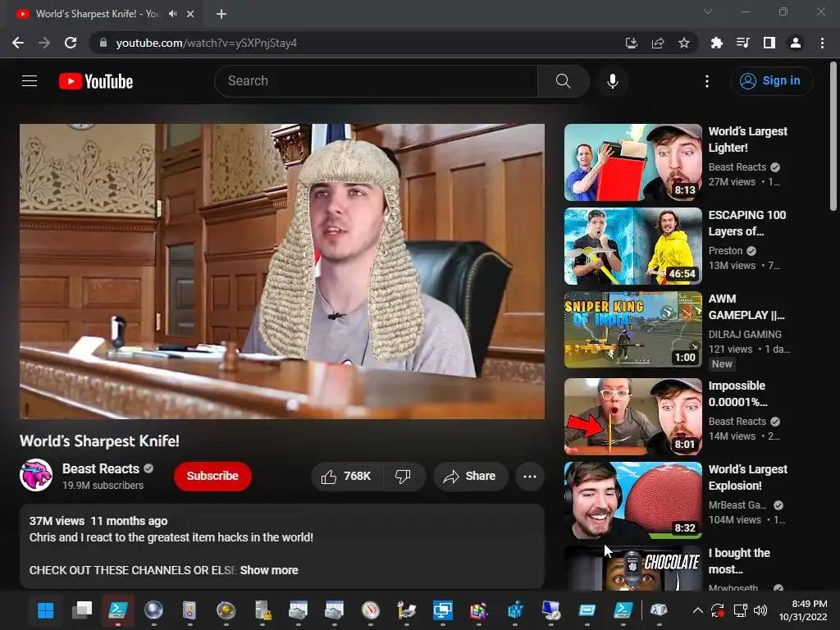
Task: Select the World's Sharpest Knife tab
Action: click(x=97, y=14)
